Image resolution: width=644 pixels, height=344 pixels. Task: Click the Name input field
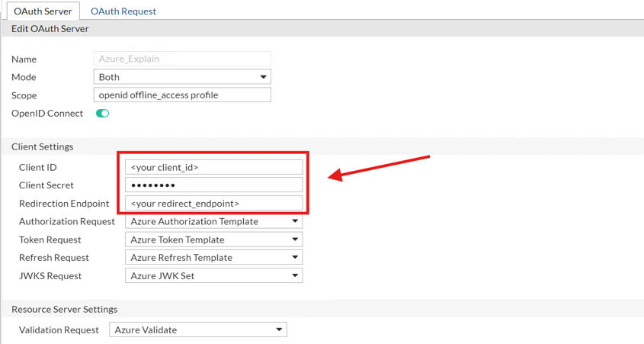tap(181, 59)
